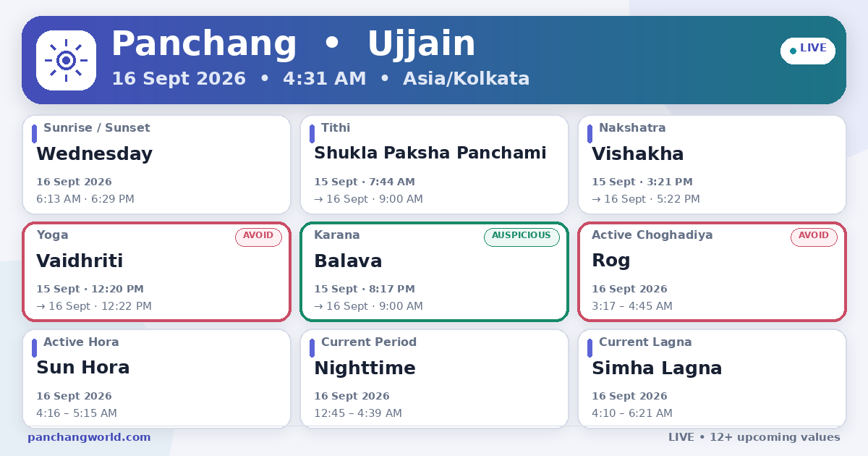Open the panchangworld.com link
The width and height of the screenshot is (868, 456).
pos(89,437)
